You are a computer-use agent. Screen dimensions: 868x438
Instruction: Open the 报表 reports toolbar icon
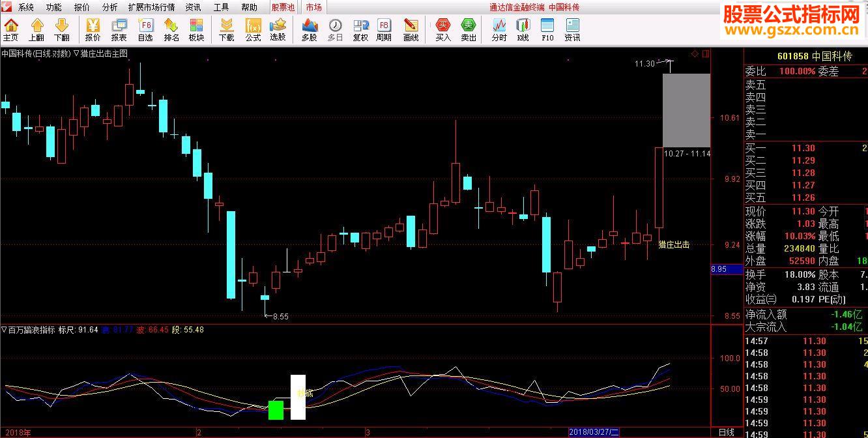pyautogui.click(x=119, y=30)
